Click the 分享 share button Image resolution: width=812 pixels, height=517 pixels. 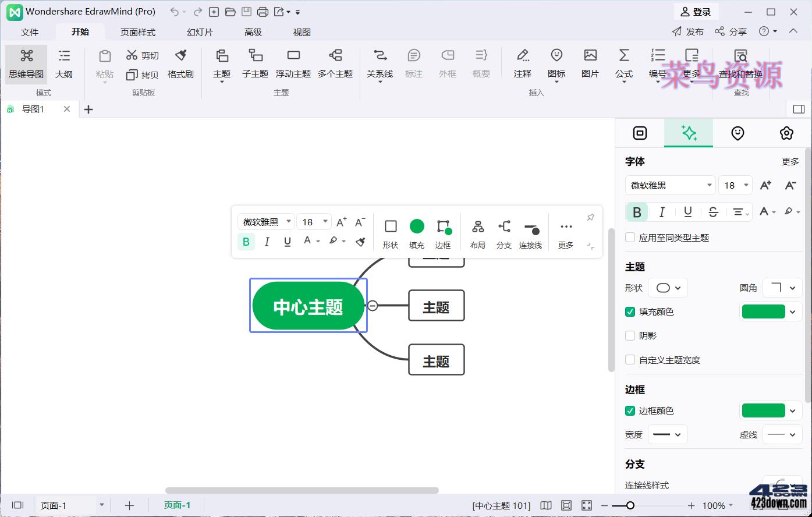[x=731, y=31]
